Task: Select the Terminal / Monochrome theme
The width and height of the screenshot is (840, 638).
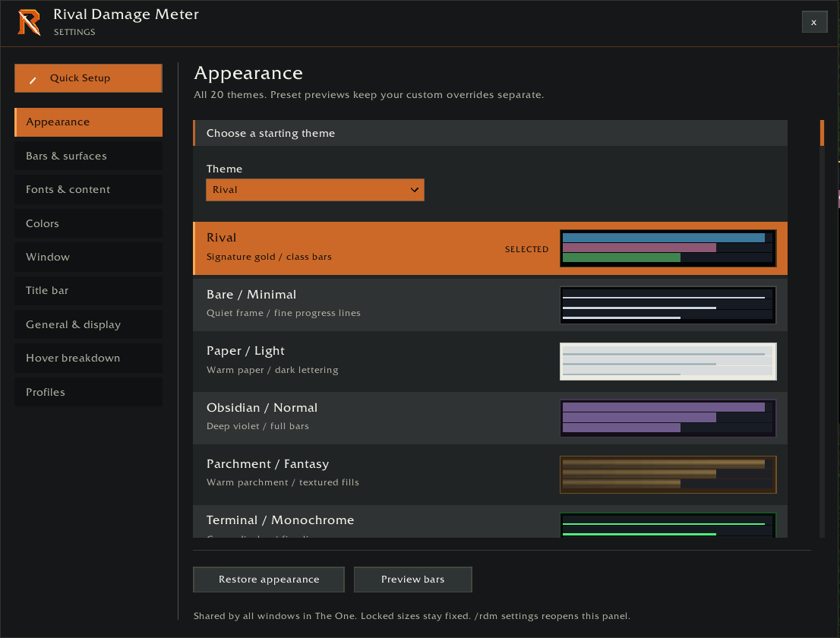Action: (490, 521)
